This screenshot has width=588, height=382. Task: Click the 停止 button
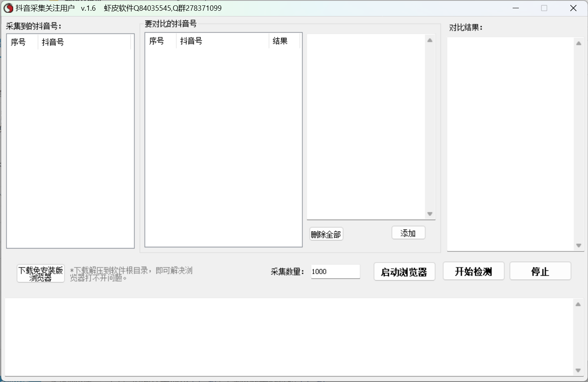point(540,271)
